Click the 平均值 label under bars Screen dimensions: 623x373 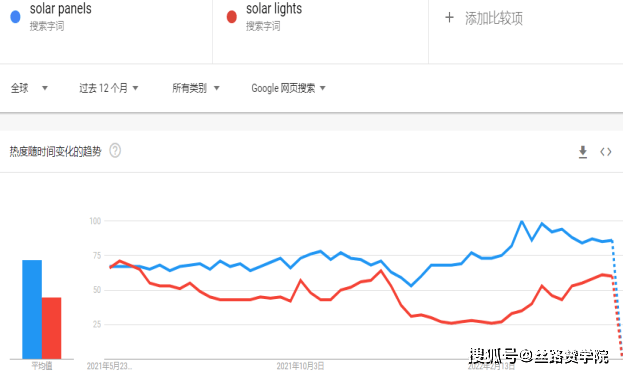coord(42,365)
